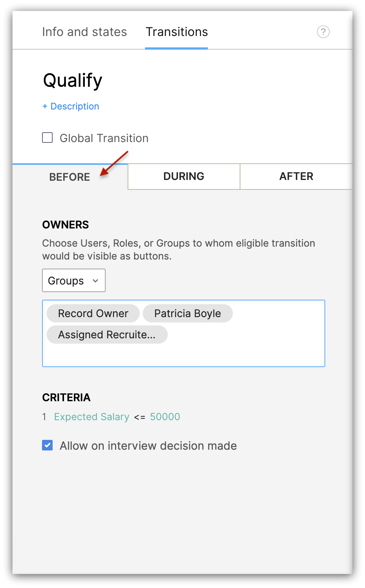Switch to Info and states tab
The image size is (365, 588).
click(x=84, y=32)
